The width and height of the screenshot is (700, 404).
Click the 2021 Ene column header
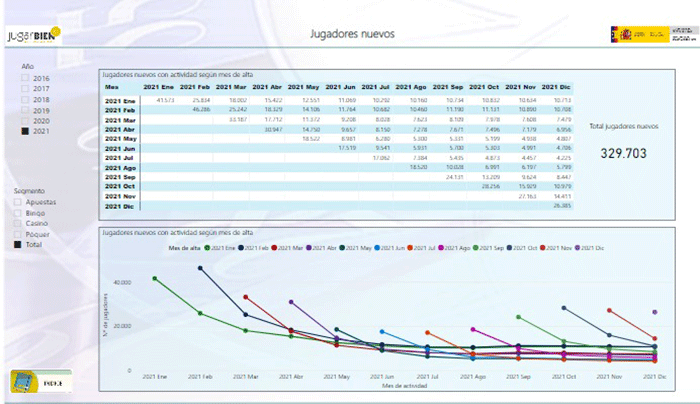point(158,87)
